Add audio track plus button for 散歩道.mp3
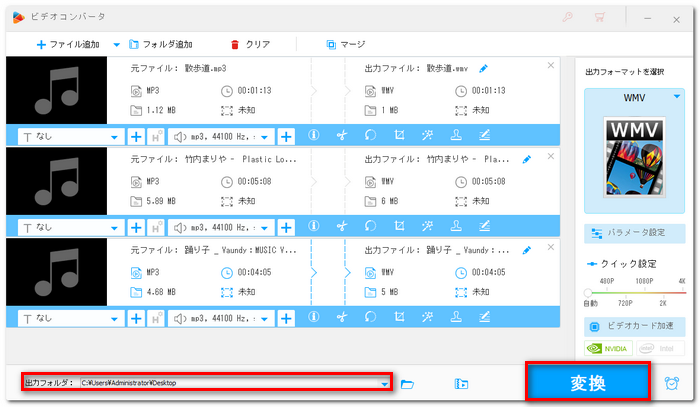Viewport: 700px width, 407px height. coord(286,137)
